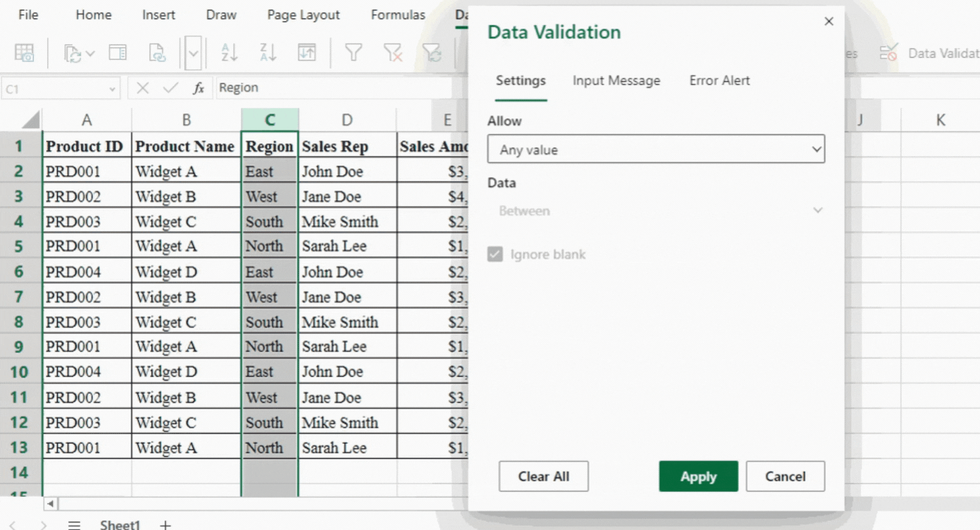Switch to the Error Alert tab
Image resolution: width=980 pixels, height=530 pixels.
pyautogui.click(x=719, y=81)
